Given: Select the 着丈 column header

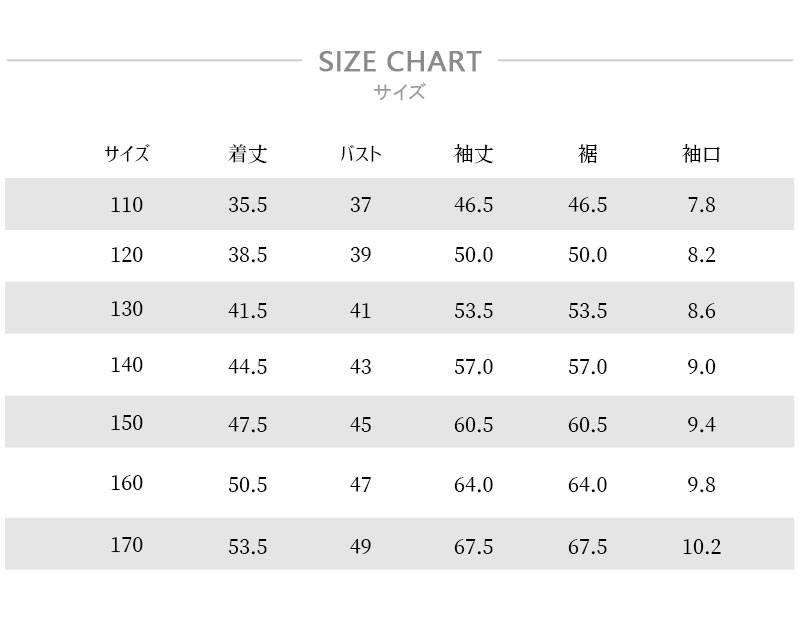Looking at the screenshot, I should [247, 154].
